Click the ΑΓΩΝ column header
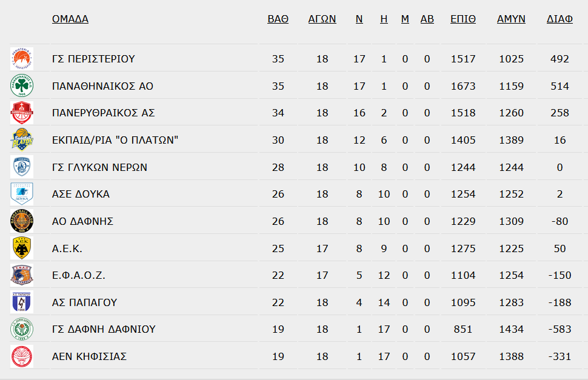Screen dimensions: 588x380 tap(322, 19)
